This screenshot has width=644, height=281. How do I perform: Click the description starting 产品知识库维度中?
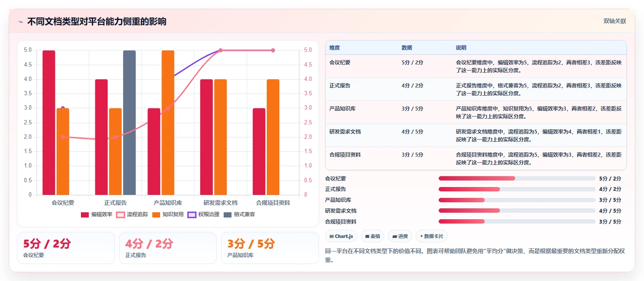point(539,112)
